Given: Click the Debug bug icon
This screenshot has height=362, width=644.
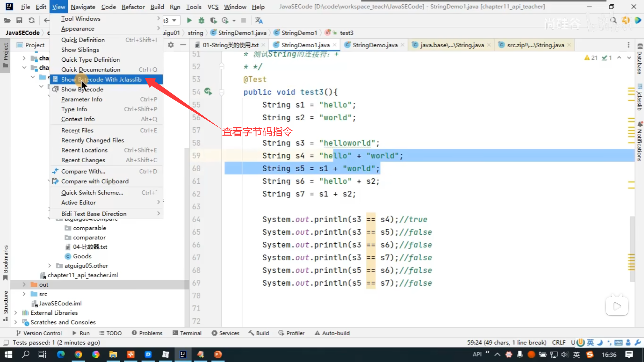Looking at the screenshot, I should [201, 20].
